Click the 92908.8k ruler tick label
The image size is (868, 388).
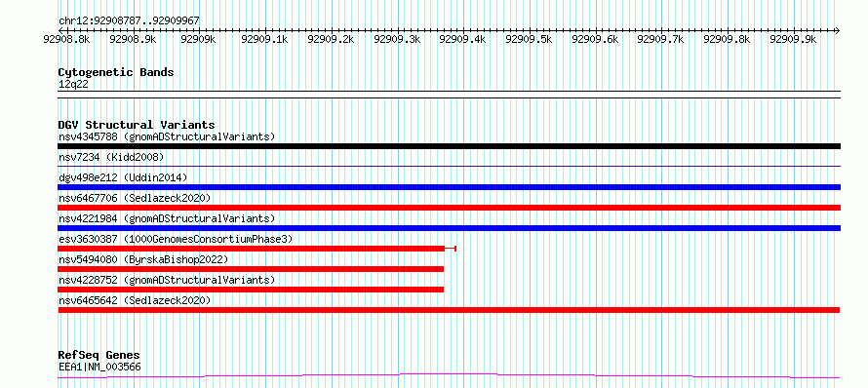click(x=67, y=39)
